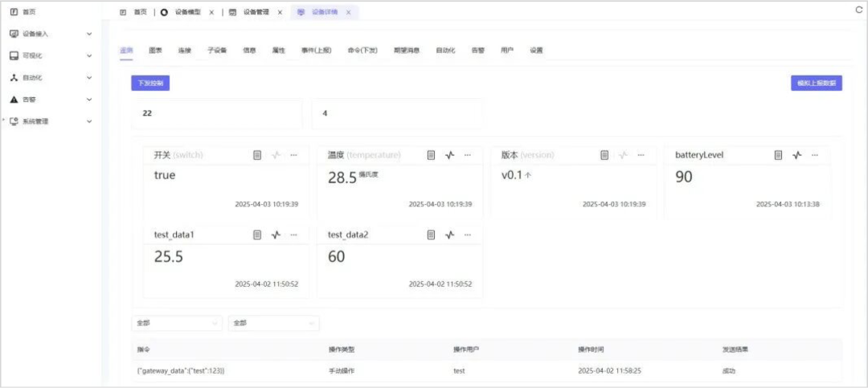Click the 模拟上报数据 button
The height and width of the screenshot is (388, 868).
point(816,83)
